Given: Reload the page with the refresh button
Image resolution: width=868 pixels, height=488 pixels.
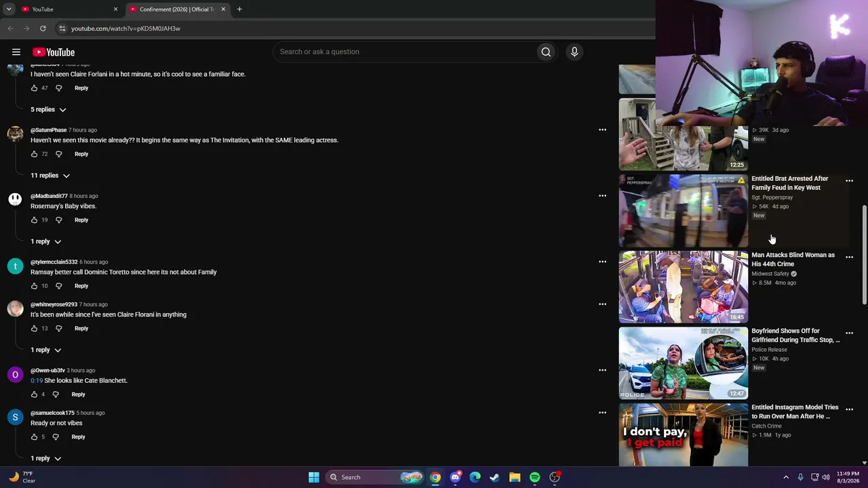Looking at the screenshot, I should (x=43, y=28).
